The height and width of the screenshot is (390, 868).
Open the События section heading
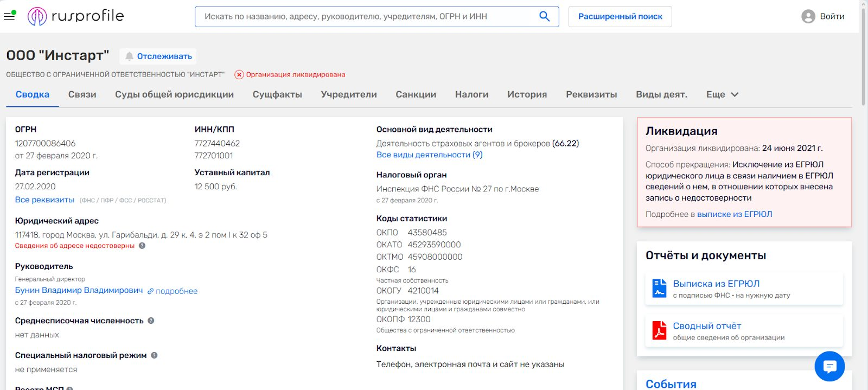tap(671, 383)
